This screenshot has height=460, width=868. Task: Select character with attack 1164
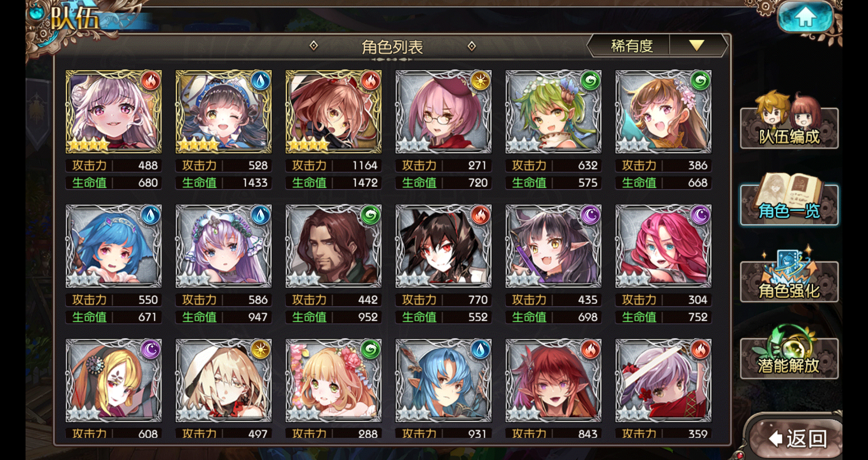334,112
